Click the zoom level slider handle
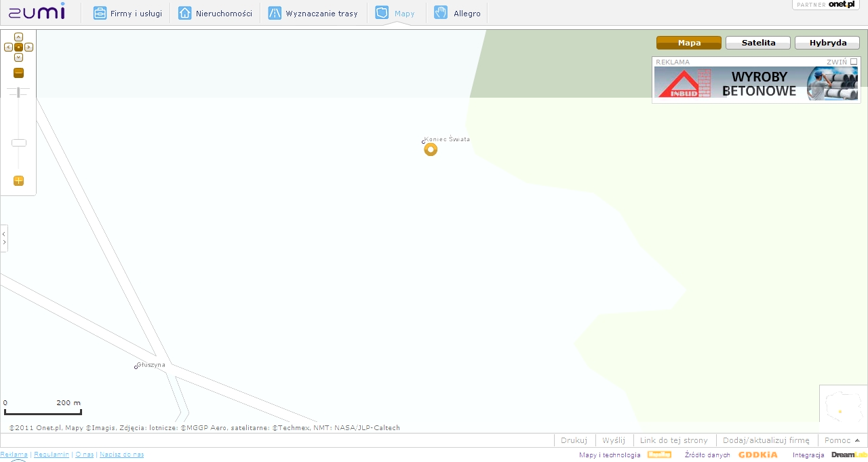 [x=19, y=142]
